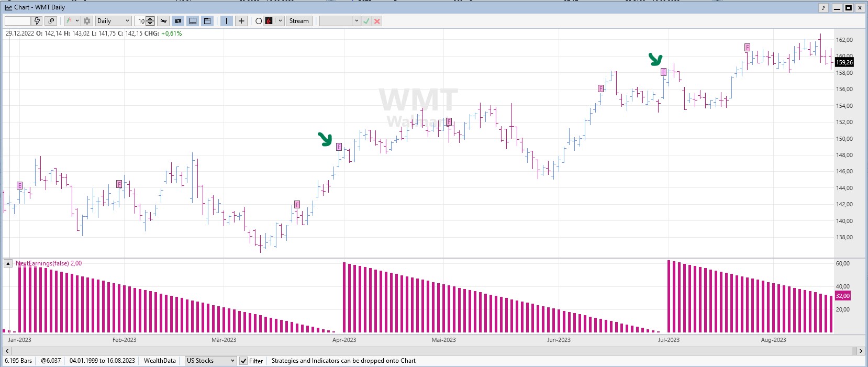Open chart preferences gear icon
Viewport: 868px width, 367px height.
coord(87,21)
